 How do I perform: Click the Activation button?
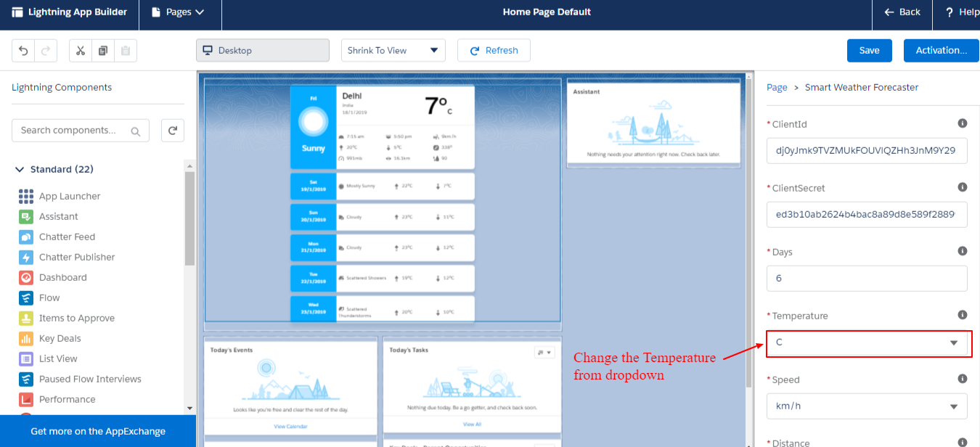click(x=941, y=51)
